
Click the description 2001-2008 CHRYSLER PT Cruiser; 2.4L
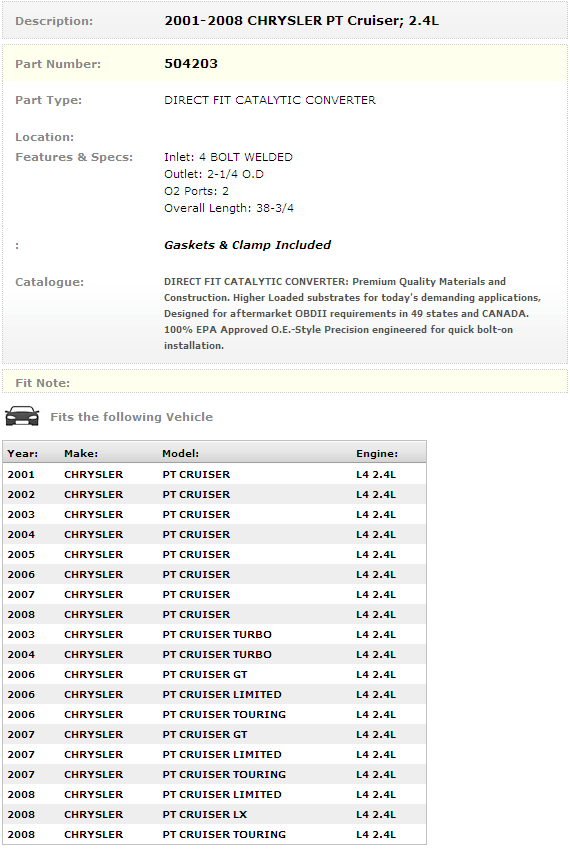(x=302, y=21)
